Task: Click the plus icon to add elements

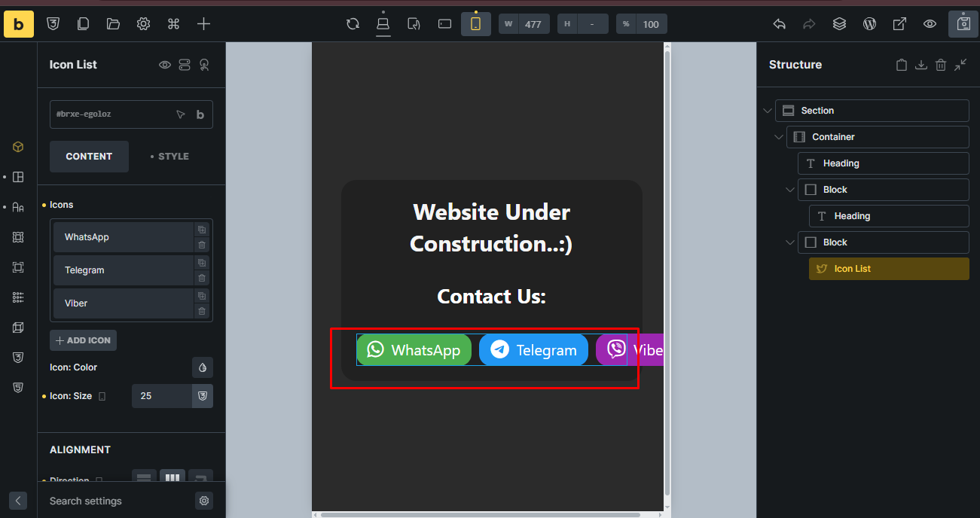Action: click(203, 24)
